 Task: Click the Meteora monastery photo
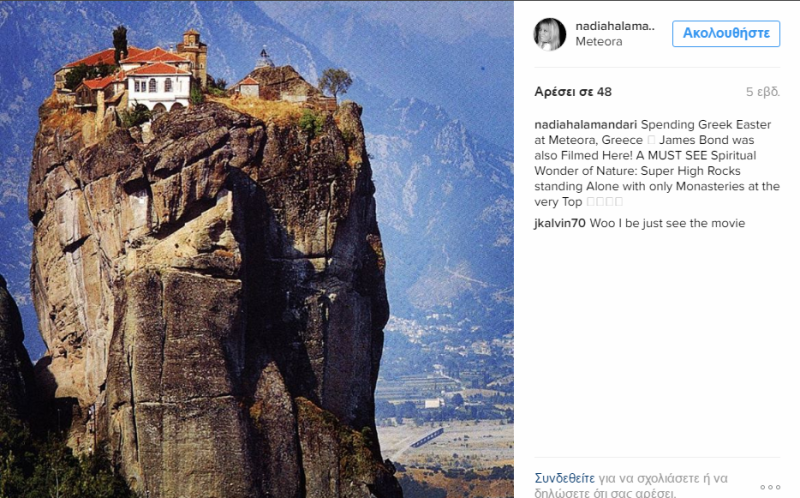257,249
